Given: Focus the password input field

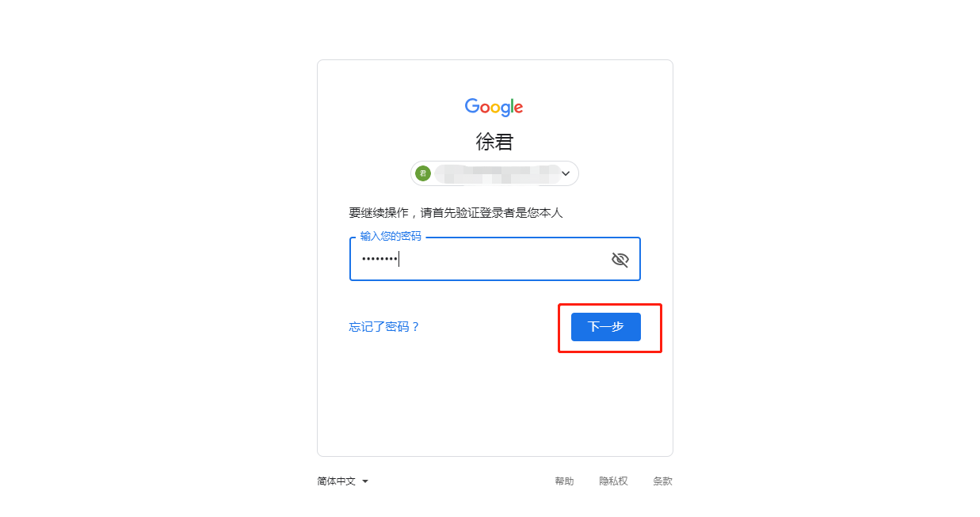Looking at the screenshot, I should [494, 259].
